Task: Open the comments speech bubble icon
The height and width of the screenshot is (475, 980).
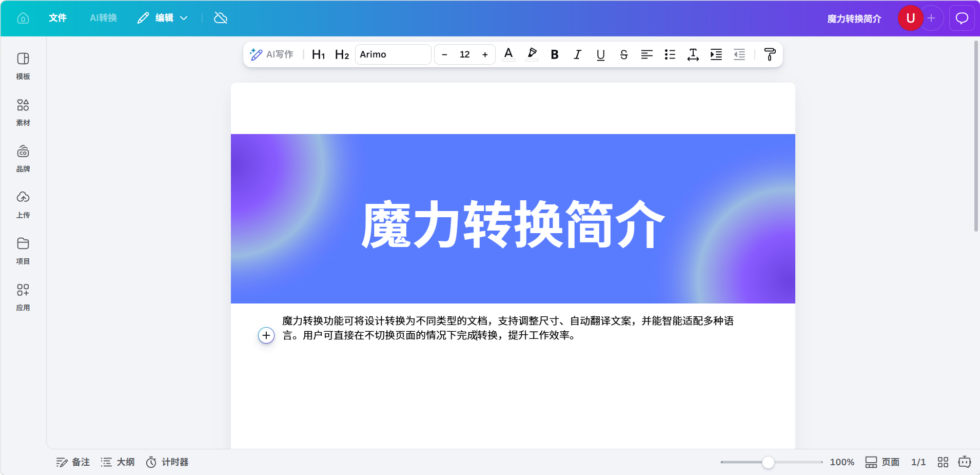Action: click(962, 18)
